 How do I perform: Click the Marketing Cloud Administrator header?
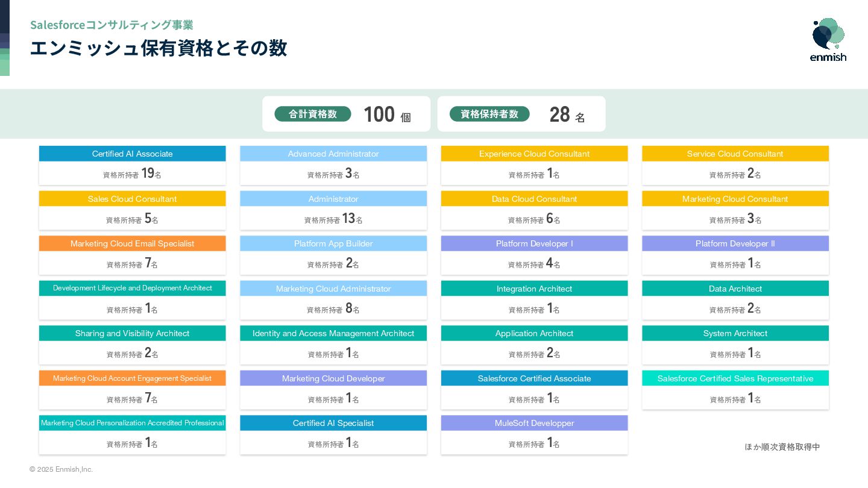point(333,289)
